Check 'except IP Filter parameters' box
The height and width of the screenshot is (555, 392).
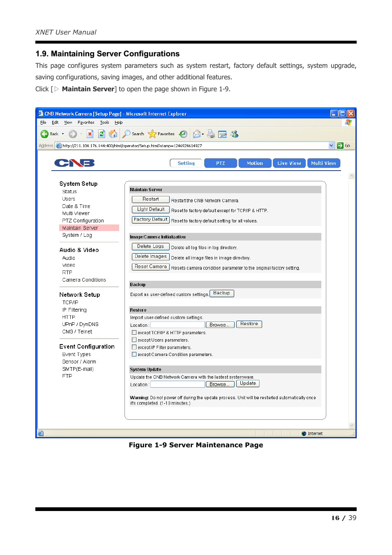(134, 347)
